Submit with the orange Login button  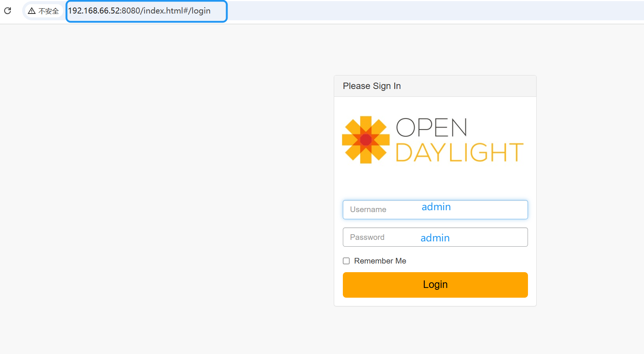tap(435, 285)
